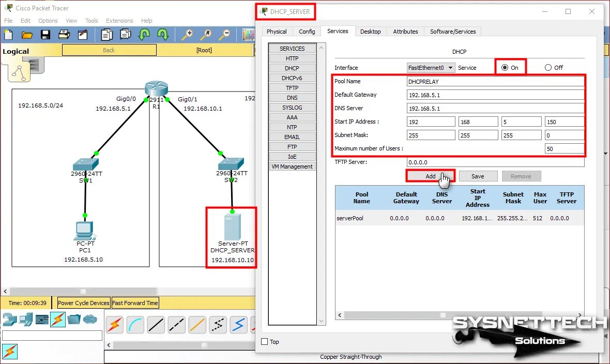Select the DNS service
This screenshot has height=364, width=610.
[292, 98]
